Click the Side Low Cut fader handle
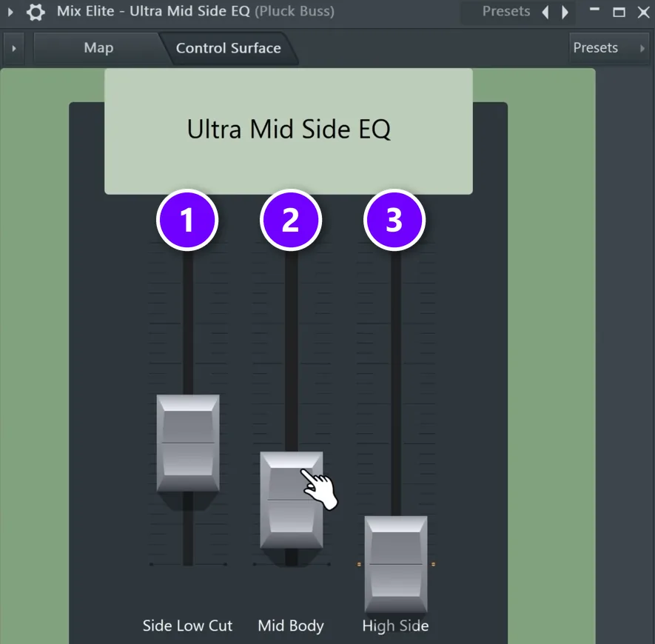Viewport: 655px width, 644px height. tap(188, 443)
